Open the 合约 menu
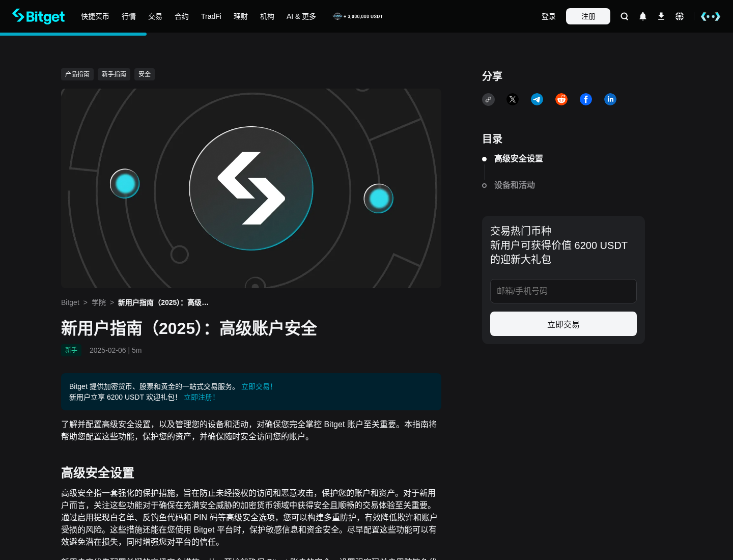This screenshot has width=733, height=560. [182, 16]
